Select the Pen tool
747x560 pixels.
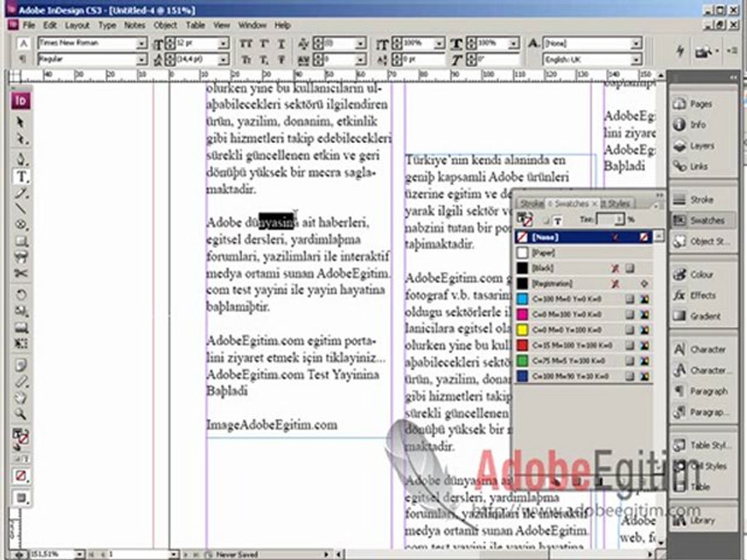[20, 159]
